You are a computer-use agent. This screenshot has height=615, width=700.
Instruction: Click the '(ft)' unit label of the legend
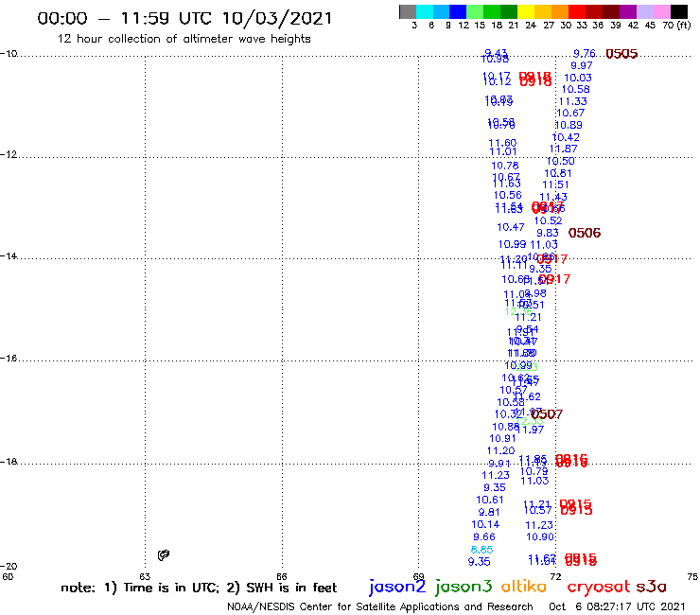tap(684, 25)
